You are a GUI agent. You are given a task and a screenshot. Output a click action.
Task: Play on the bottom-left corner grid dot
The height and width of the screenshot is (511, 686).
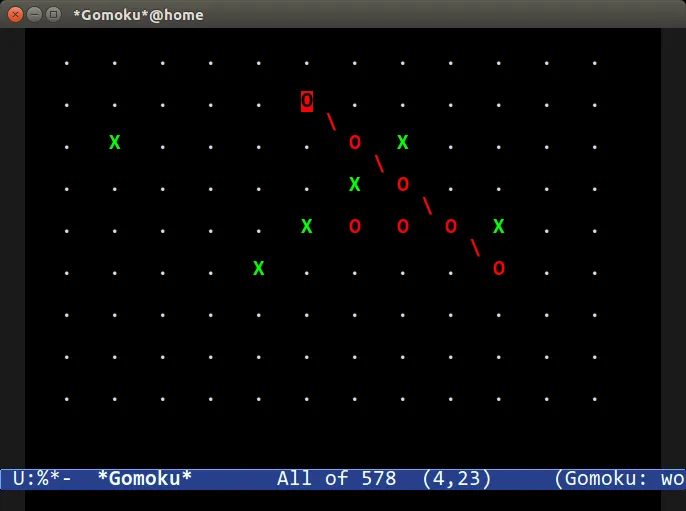(66, 399)
